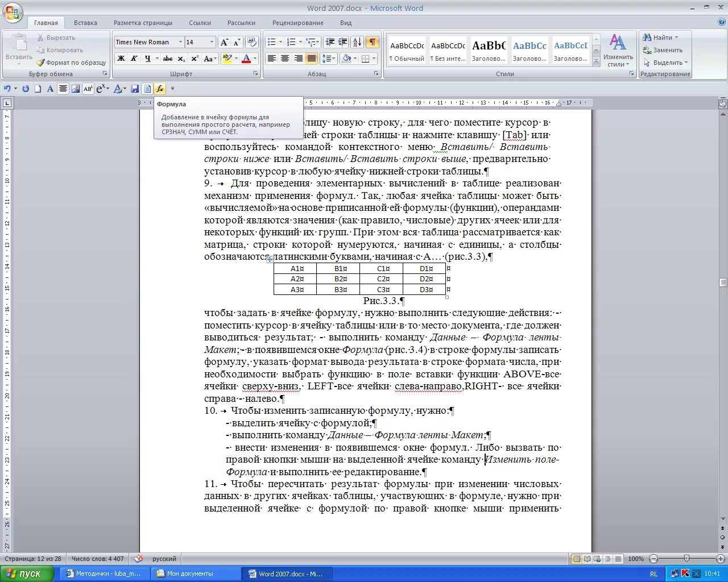728x582 pixels.
Task: Start a bulleted list
Action: pyautogui.click(x=272, y=42)
